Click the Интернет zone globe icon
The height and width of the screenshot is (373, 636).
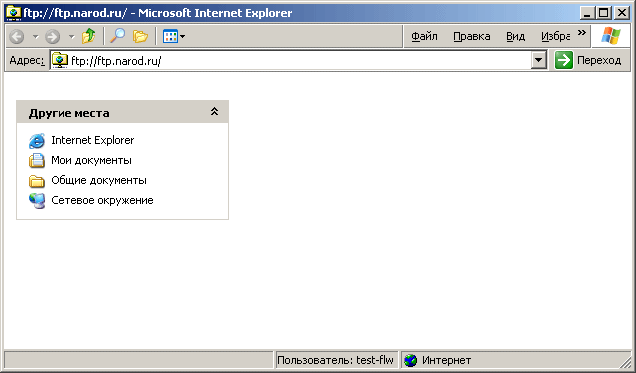(x=411, y=360)
